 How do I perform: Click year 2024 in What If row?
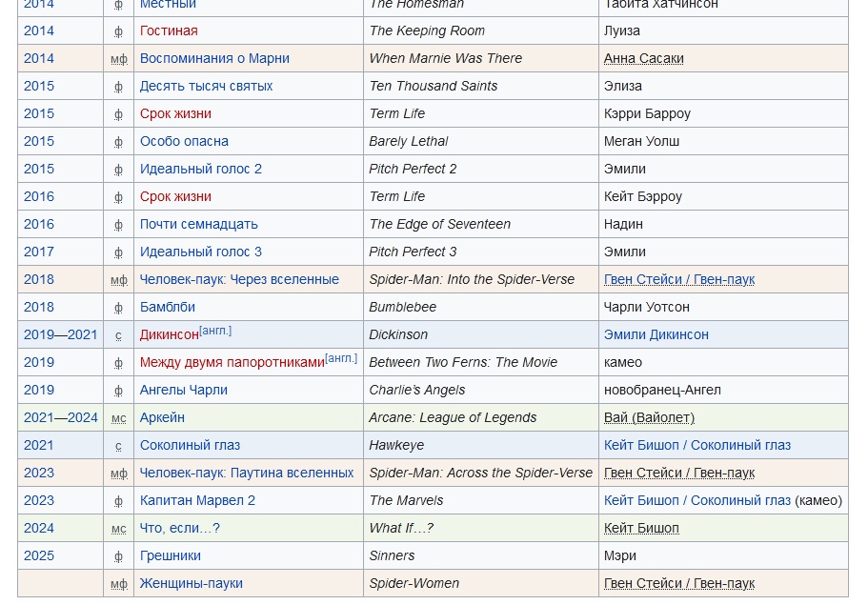39,529
